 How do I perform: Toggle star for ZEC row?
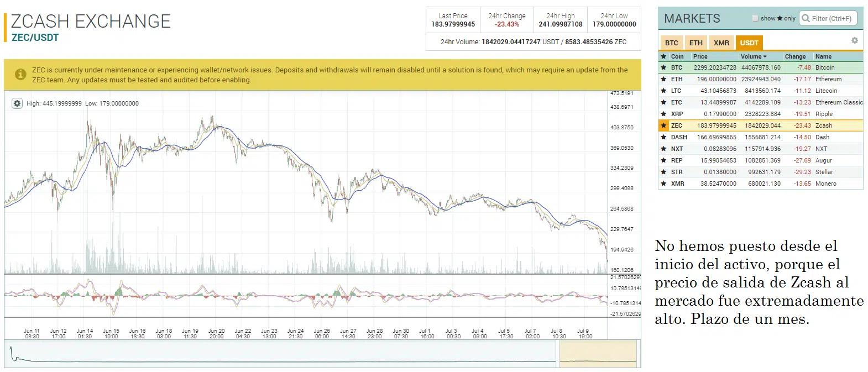coord(663,125)
